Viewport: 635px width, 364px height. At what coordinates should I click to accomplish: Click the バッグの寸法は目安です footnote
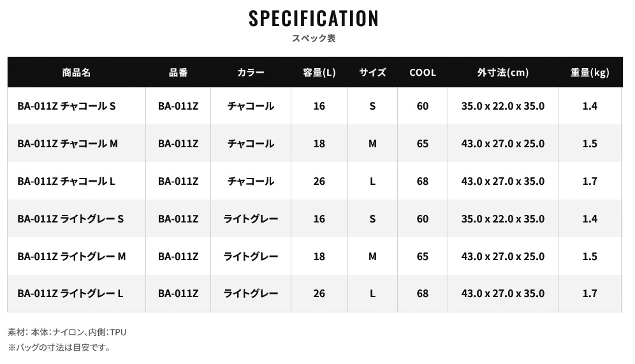[59, 347]
